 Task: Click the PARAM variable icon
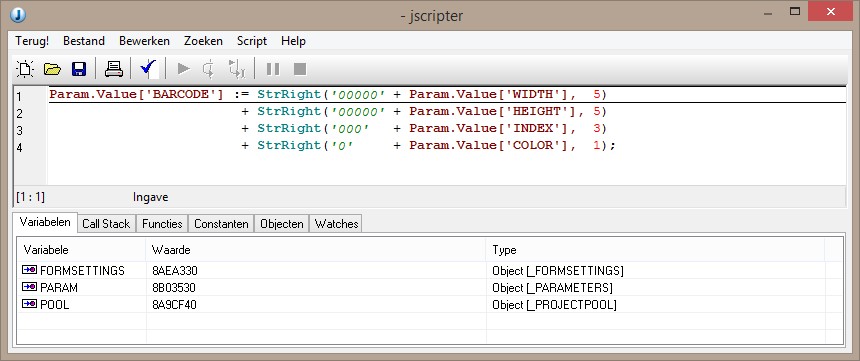29,287
